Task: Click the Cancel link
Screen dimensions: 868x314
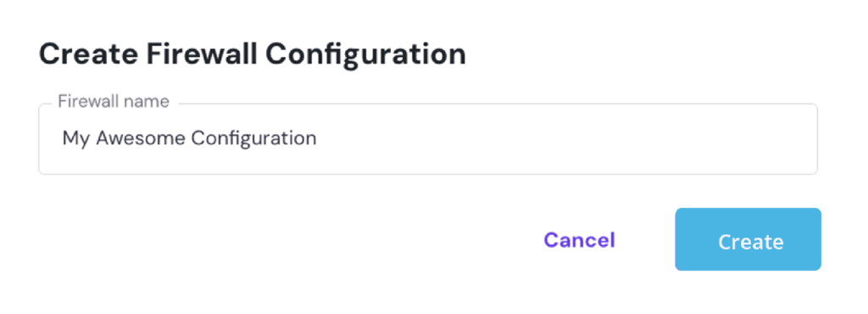Action: [x=579, y=240]
